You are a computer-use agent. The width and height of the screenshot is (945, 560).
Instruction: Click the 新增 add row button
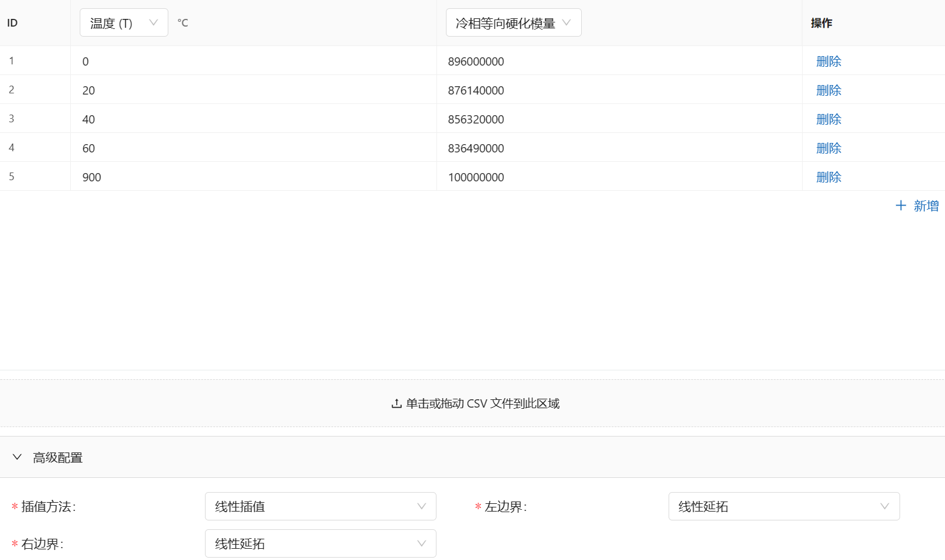coord(917,206)
